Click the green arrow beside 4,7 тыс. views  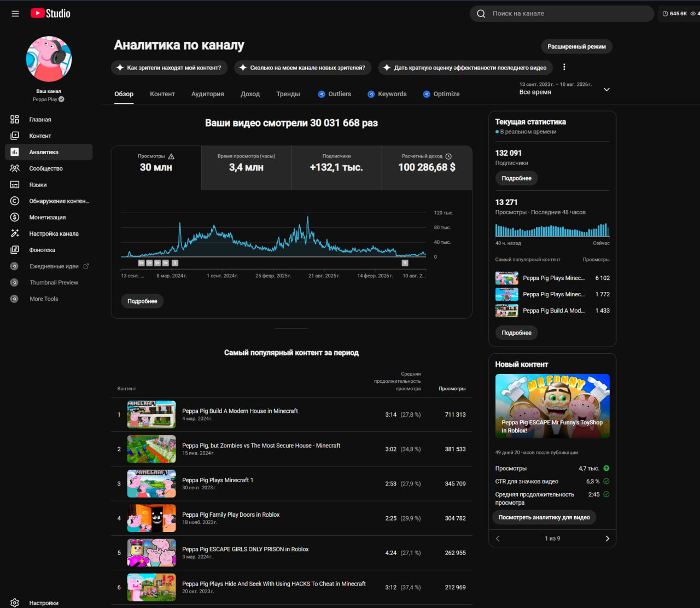606,468
